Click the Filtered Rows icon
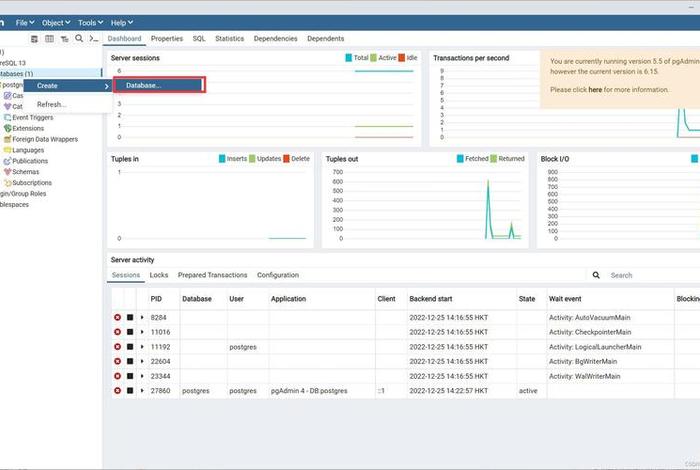The width and height of the screenshot is (700, 470). [65, 39]
